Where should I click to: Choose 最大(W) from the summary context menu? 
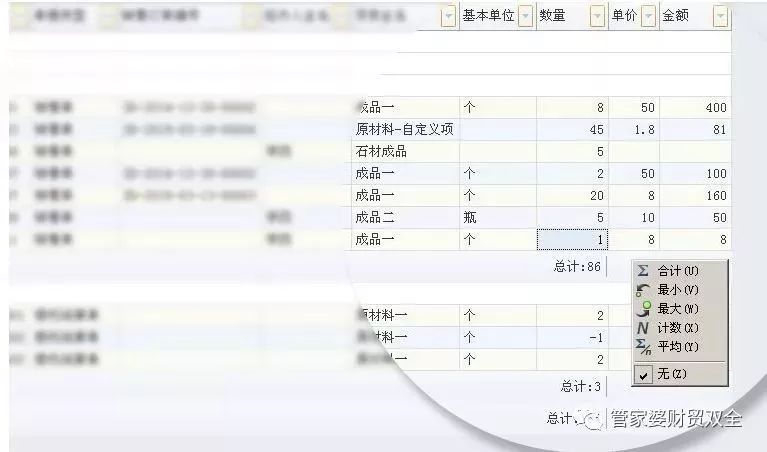pyautogui.click(x=680, y=309)
